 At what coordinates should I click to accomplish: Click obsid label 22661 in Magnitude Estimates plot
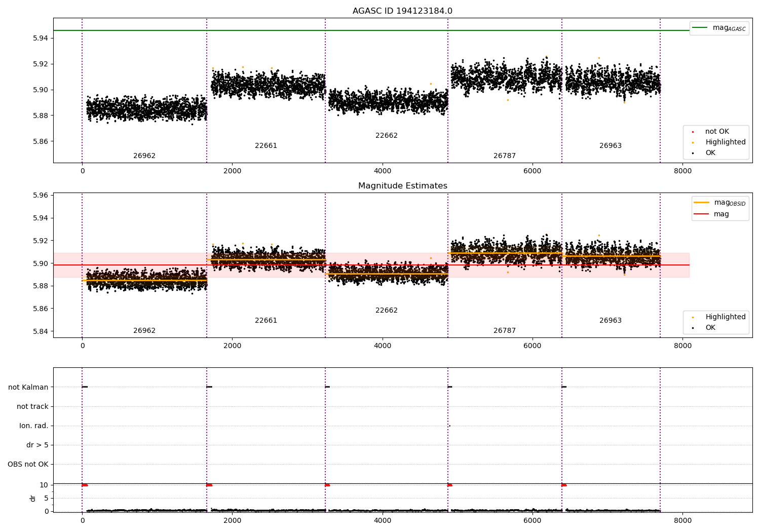click(266, 321)
